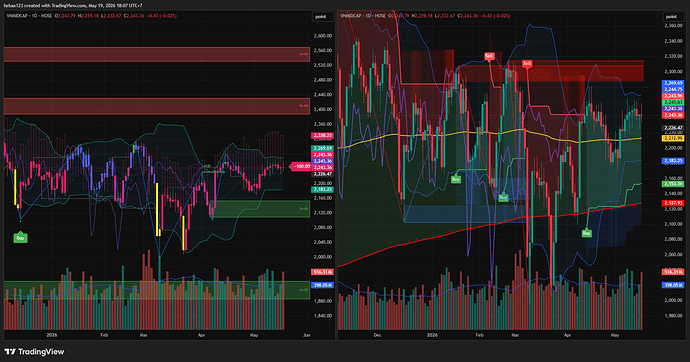Click the red 516.31M volume label on right chart
The width and height of the screenshot is (690, 362).
[x=673, y=272]
